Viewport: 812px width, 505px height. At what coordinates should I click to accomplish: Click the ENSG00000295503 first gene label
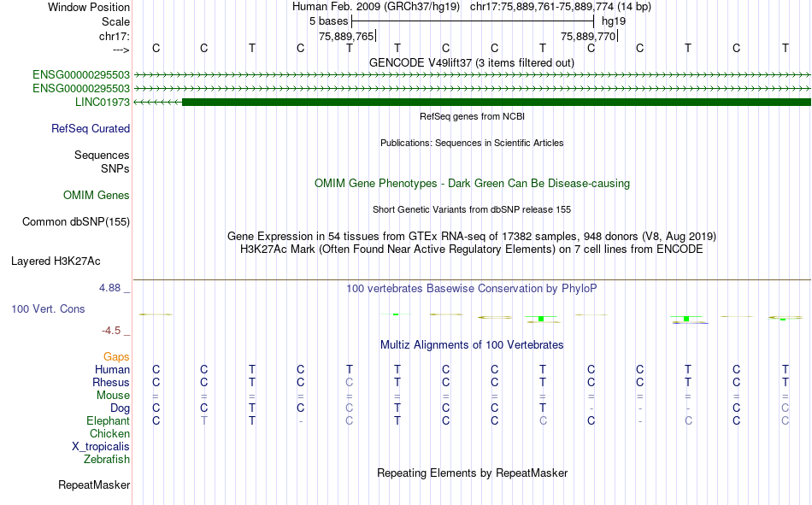81,75
